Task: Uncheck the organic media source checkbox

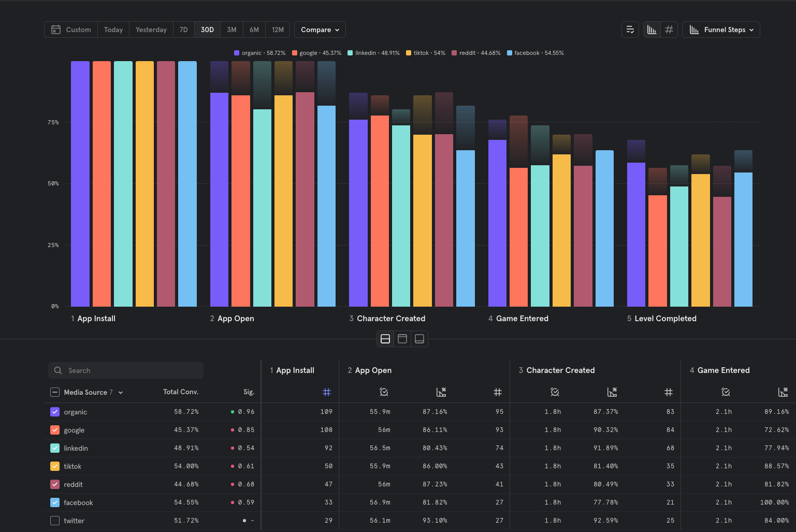Action: coord(55,412)
